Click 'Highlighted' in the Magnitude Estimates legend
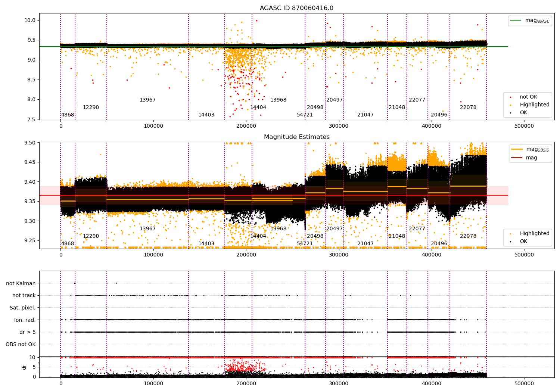Viewport: 560px width, 392px height. point(535,234)
